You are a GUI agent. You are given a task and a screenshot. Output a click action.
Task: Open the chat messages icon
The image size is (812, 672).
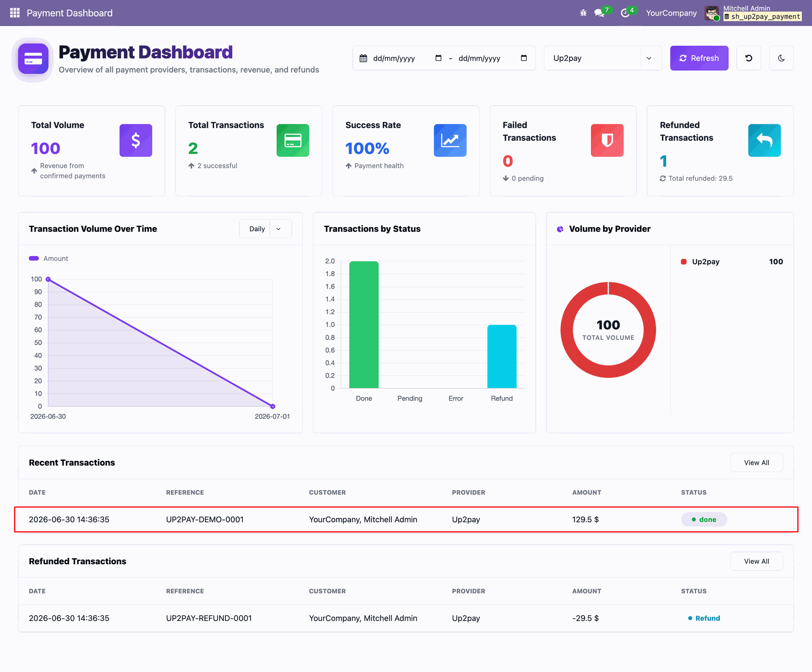click(599, 13)
